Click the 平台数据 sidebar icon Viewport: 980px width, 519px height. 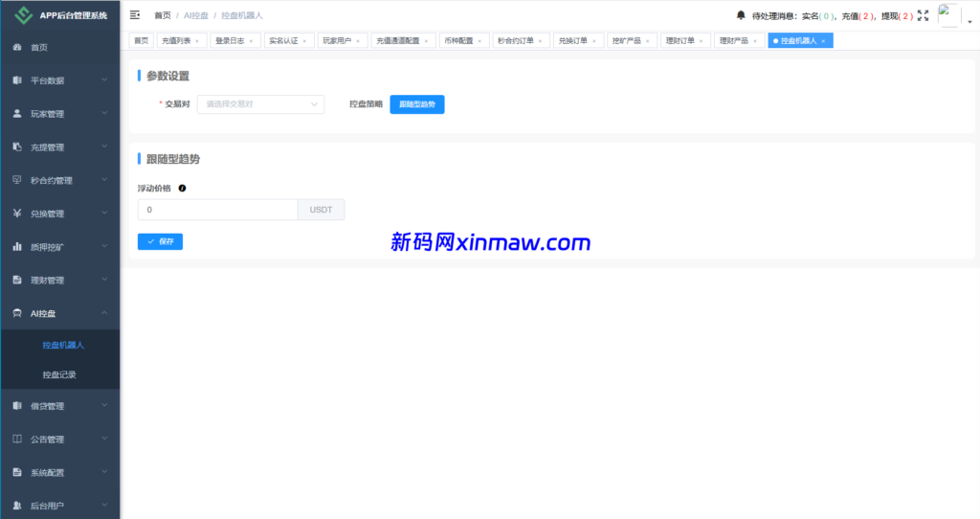click(x=17, y=80)
